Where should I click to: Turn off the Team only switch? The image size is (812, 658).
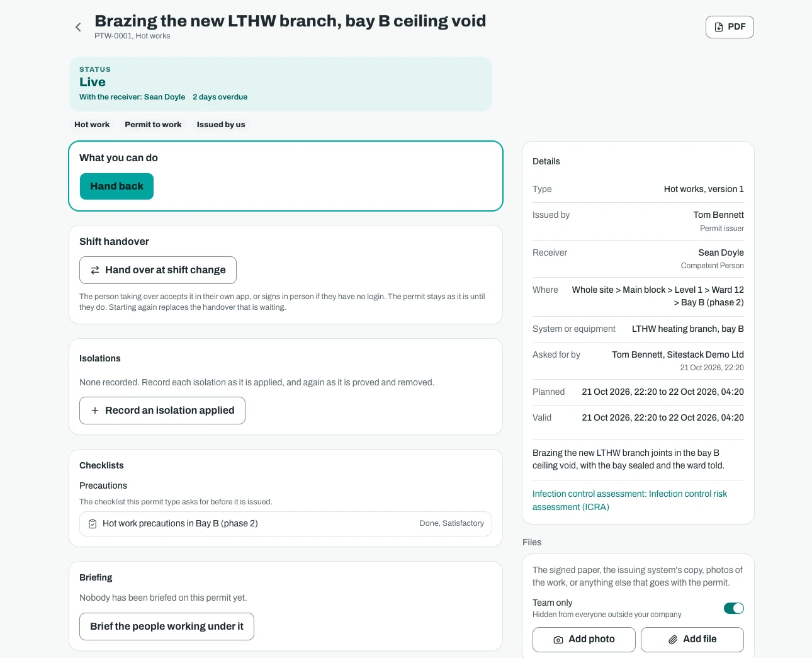click(734, 608)
